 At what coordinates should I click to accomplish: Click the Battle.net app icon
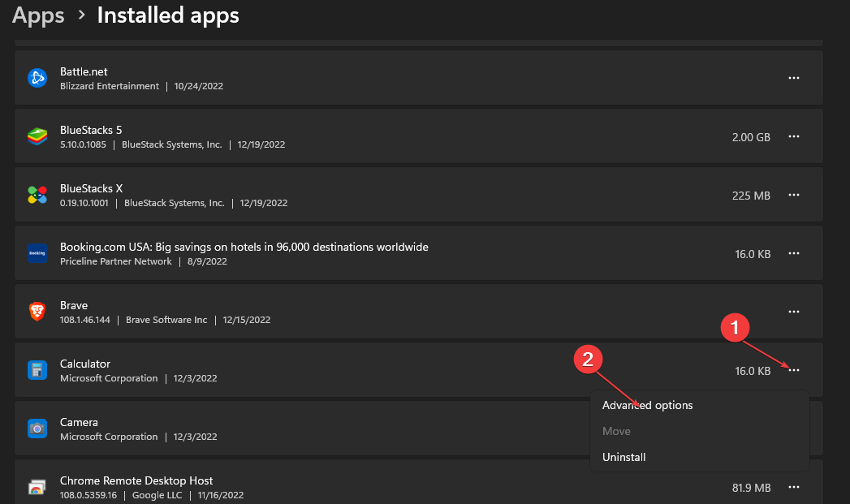(x=37, y=78)
